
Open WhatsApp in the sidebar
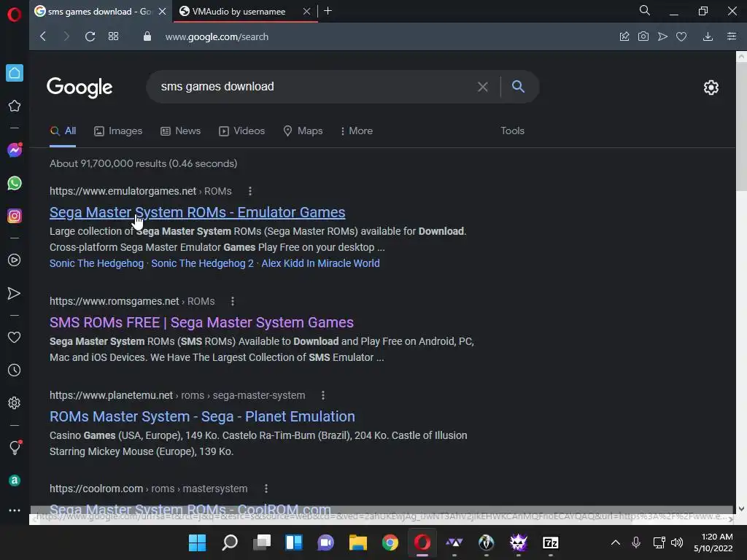pyautogui.click(x=15, y=183)
